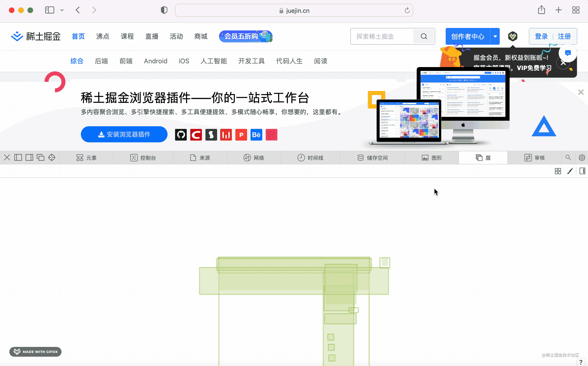Viewport: 588px width, 366px height.
Task: Switch to the 网络 inspector tab
Action: click(x=253, y=158)
